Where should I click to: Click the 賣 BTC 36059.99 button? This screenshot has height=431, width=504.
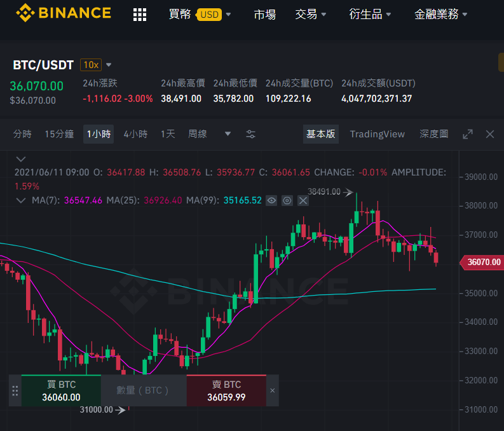coord(226,390)
